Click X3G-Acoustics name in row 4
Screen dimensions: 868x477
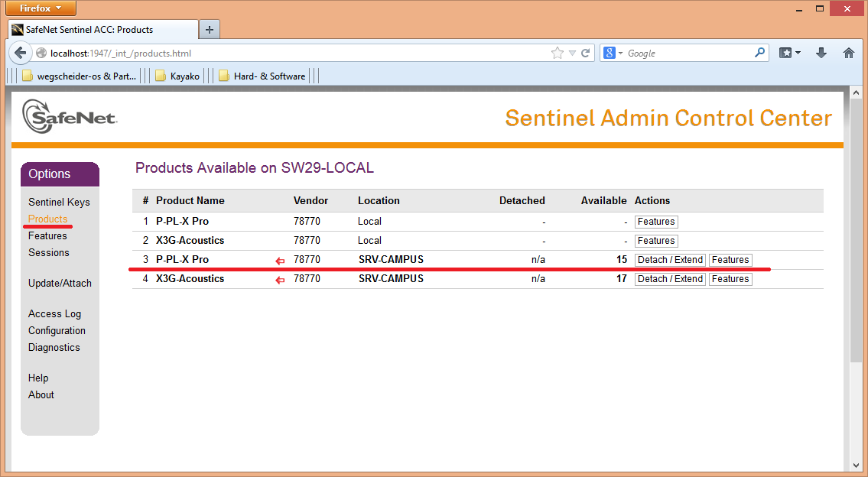(190, 278)
